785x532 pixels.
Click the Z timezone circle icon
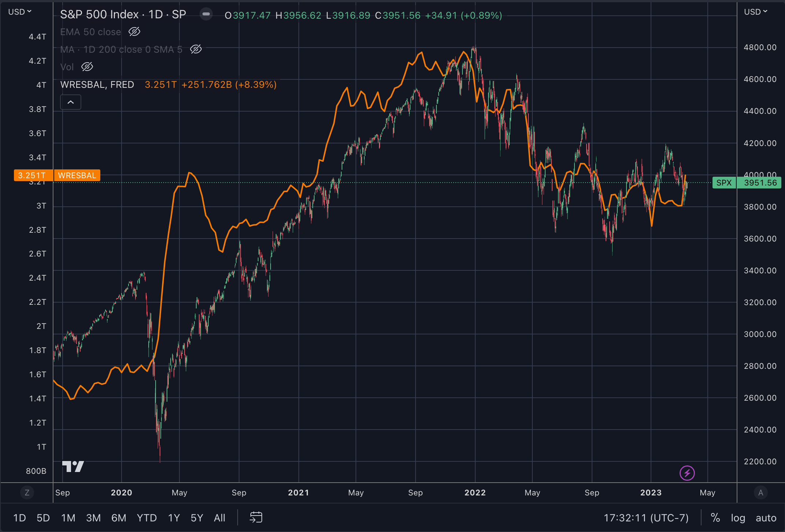click(27, 492)
